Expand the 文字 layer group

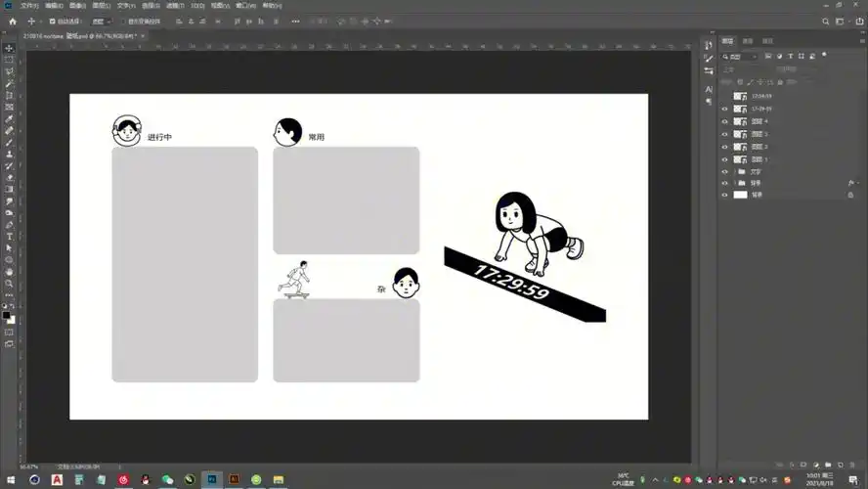tap(735, 171)
